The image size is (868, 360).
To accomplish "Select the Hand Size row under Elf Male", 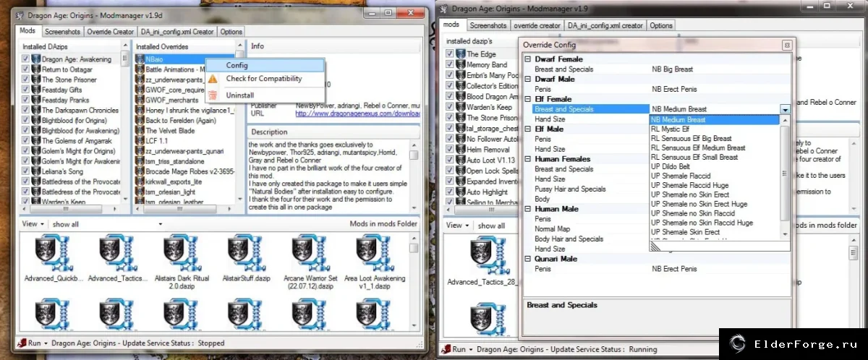I will point(657,149).
